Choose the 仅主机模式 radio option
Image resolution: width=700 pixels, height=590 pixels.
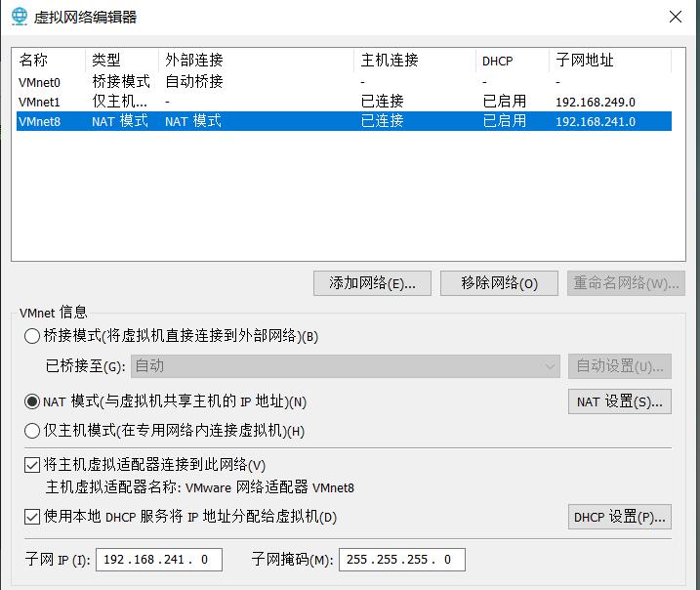[x=32, y=431]
